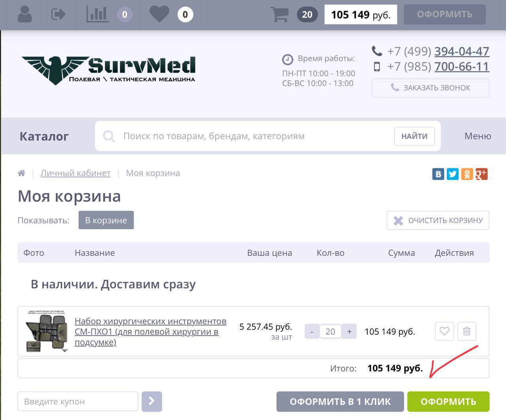The width and height of the screenshot is (506, 420).
Task: Share on Odnoklassniki icon
Action: (467, 174)
